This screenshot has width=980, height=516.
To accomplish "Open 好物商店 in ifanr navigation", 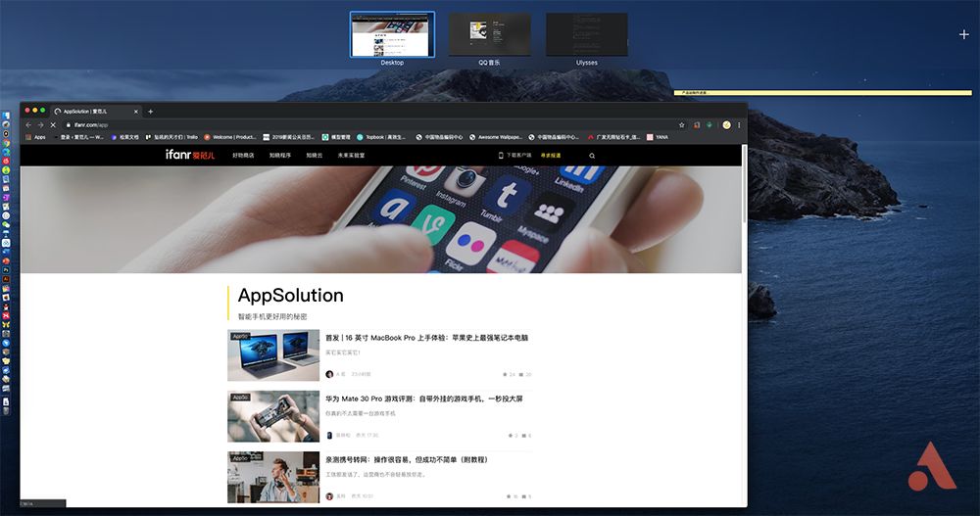I will point(243,156).
